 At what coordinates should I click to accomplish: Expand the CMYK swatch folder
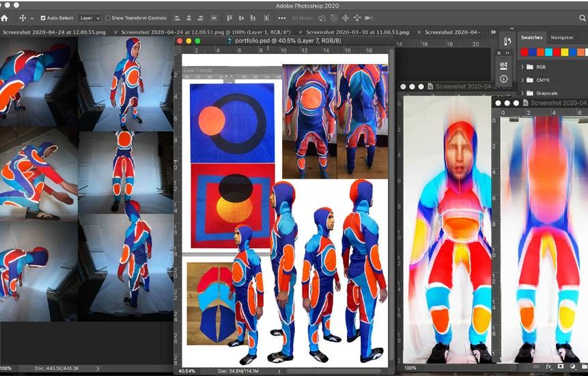[522, 80]
